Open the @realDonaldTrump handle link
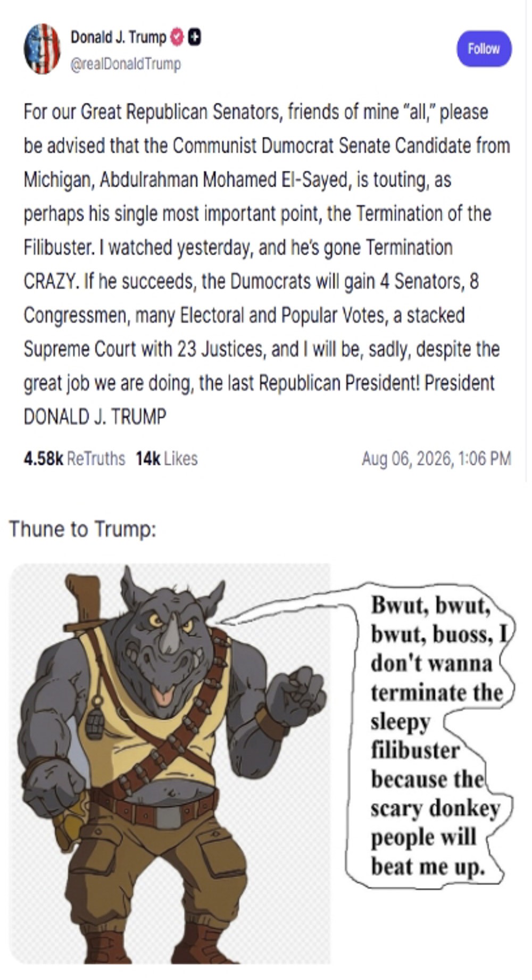Screen dimensions: 532x980 126,64
